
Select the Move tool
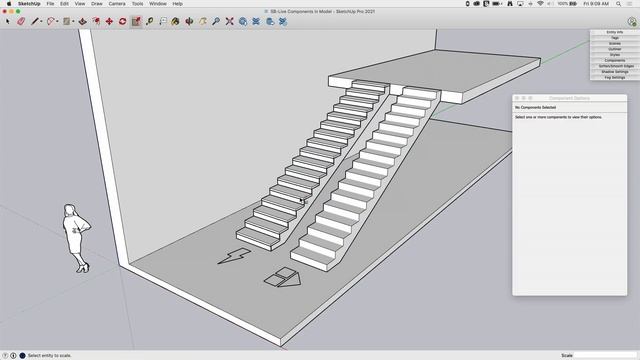click(109, 21)
